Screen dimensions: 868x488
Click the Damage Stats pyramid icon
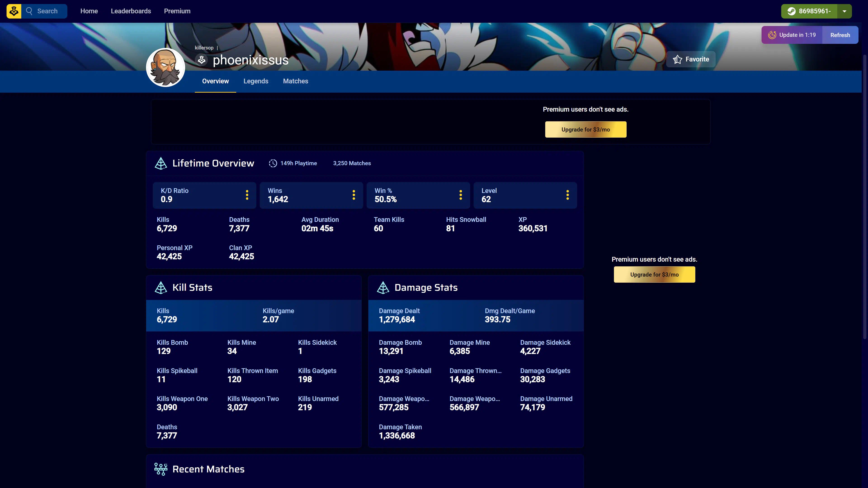383,288
